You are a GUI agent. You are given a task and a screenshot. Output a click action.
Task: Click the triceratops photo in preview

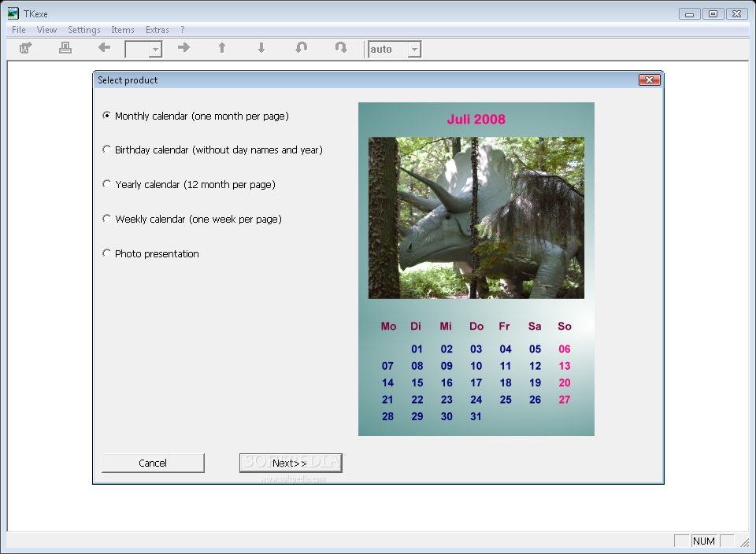click(x=476, y=218)
